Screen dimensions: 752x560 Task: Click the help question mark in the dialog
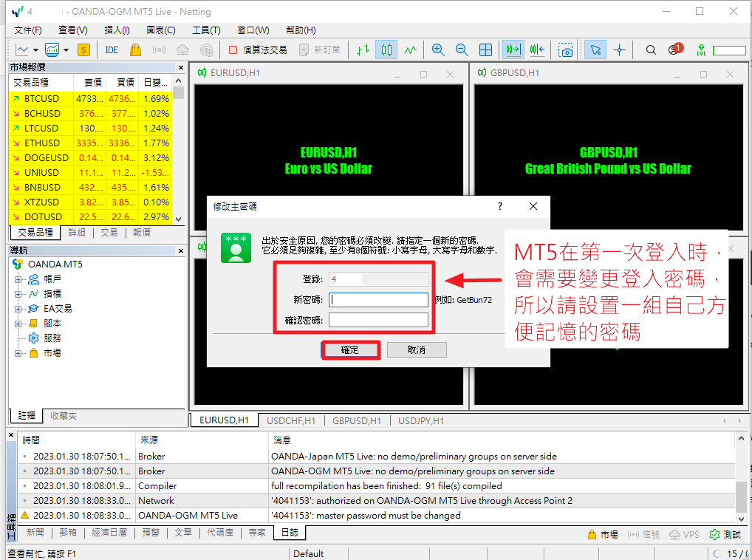point(500,206)
